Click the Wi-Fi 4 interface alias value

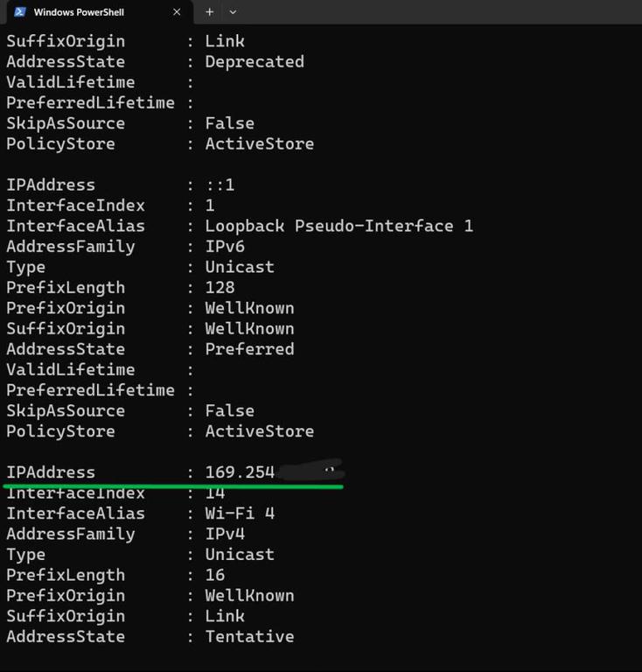pyautogui.click(x=240, y=514)
